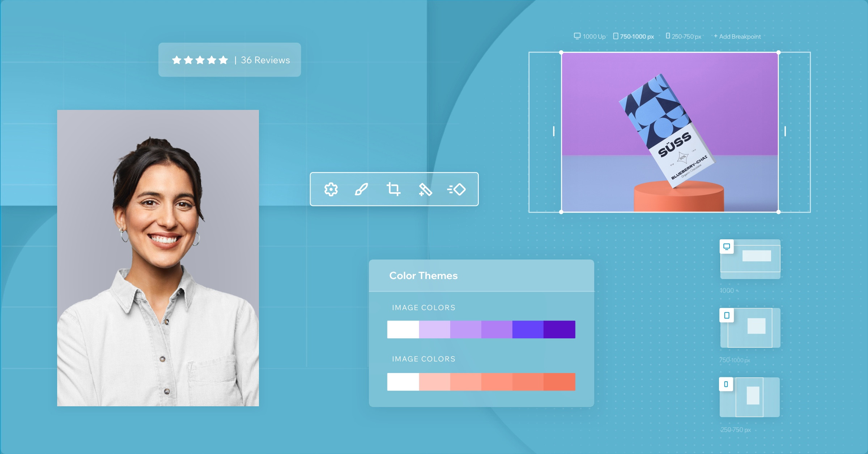Screen dimensions: 868x454
Task: Click the third review star
Action: coord(200,60)
